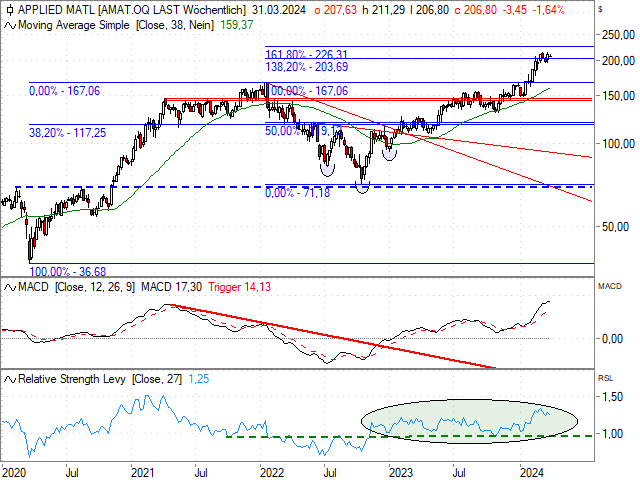Screen dimensions: 640x480
Task: Click the moving average value 159,37
Action: tap(237, 25)
